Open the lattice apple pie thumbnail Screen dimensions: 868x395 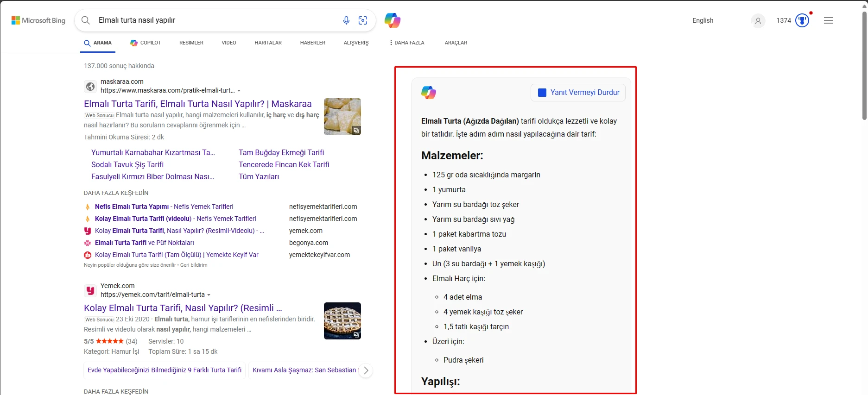(x=342, y=321)
